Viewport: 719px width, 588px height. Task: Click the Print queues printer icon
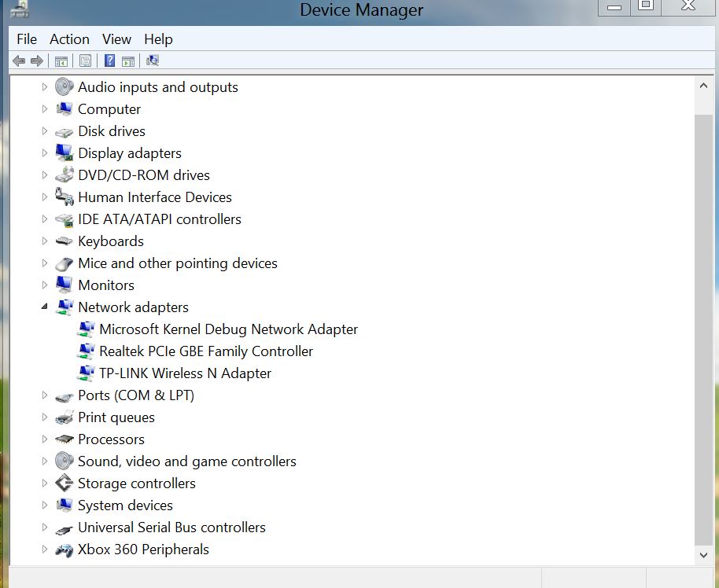pyautogui.click(x=65, y=417)
